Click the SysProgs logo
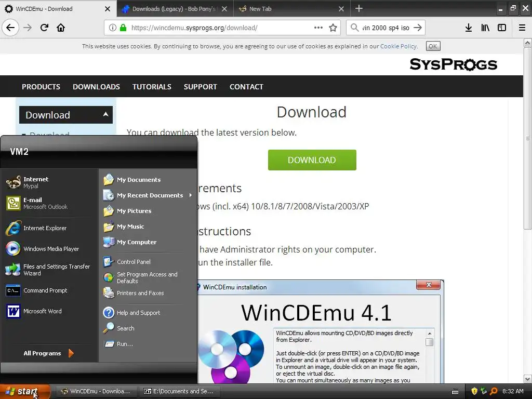Screen dimensions: 532x399 click(x=453, y=64)
